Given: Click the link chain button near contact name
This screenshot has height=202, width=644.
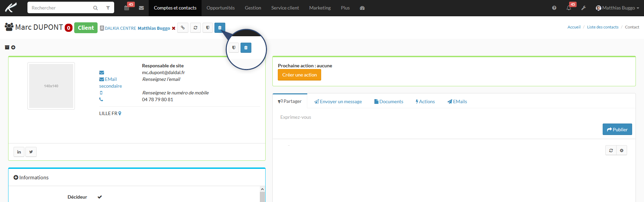Looking at the screenshot, I should tap(183, 28).
